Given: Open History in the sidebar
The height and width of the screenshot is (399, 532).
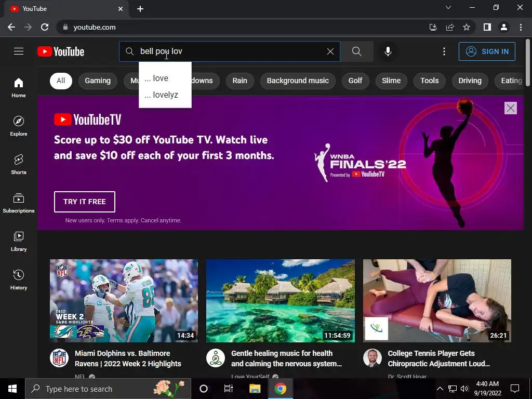Looking at the screenshot, I should (19, 280).
